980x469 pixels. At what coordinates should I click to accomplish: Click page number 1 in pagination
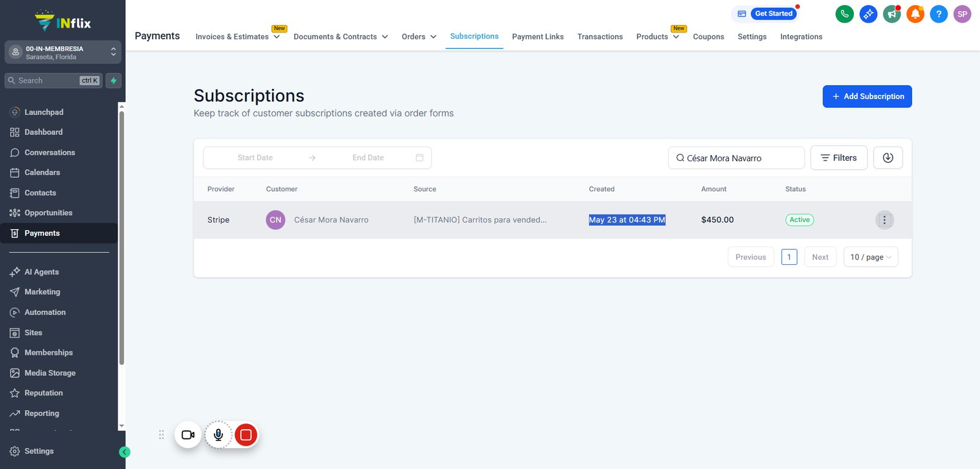tap(790, 257)
